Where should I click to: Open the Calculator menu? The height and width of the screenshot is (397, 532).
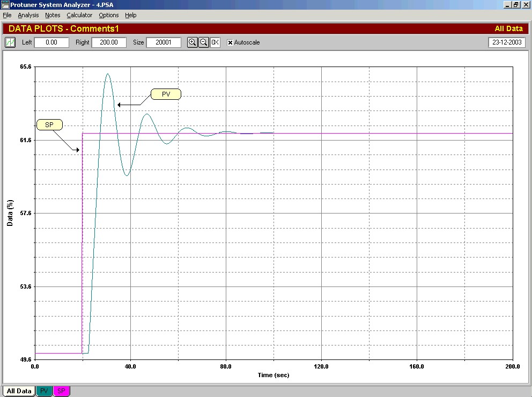pos(79,15)
